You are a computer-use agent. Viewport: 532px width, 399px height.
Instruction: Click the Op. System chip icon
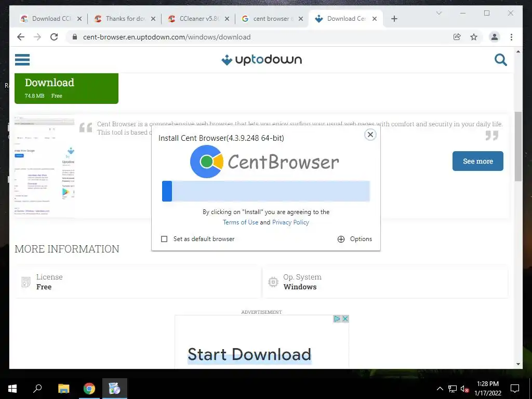[273, 282]
